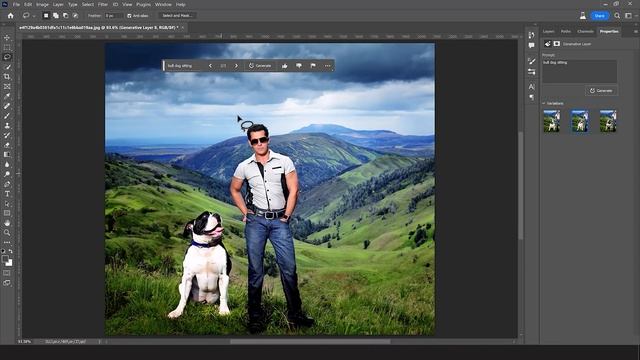The width and height of the screenshot is (640, 360).
Task: Select the Horizontal Type tool
Action: tap(7, 194)
